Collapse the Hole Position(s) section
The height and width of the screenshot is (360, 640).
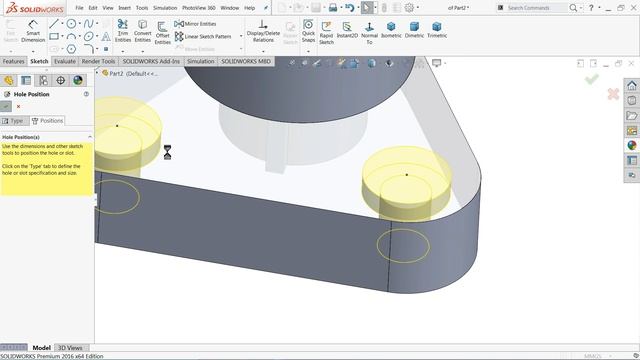90,137
